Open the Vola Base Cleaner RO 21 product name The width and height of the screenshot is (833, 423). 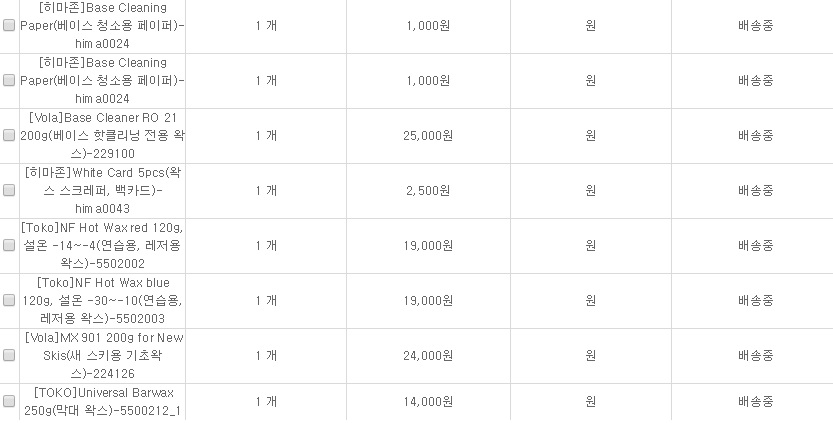coord(104,136)
